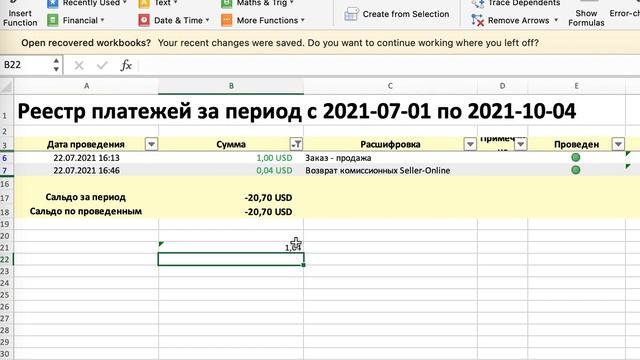
Task: Click the confirm checkmark formula bar icon
Action: (102, 65)
